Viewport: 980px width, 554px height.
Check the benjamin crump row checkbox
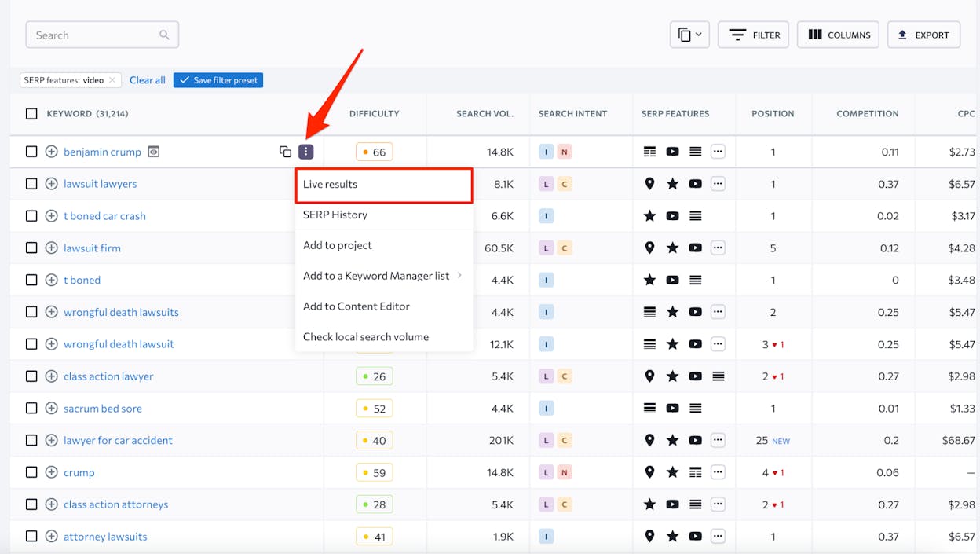[31, 152]
